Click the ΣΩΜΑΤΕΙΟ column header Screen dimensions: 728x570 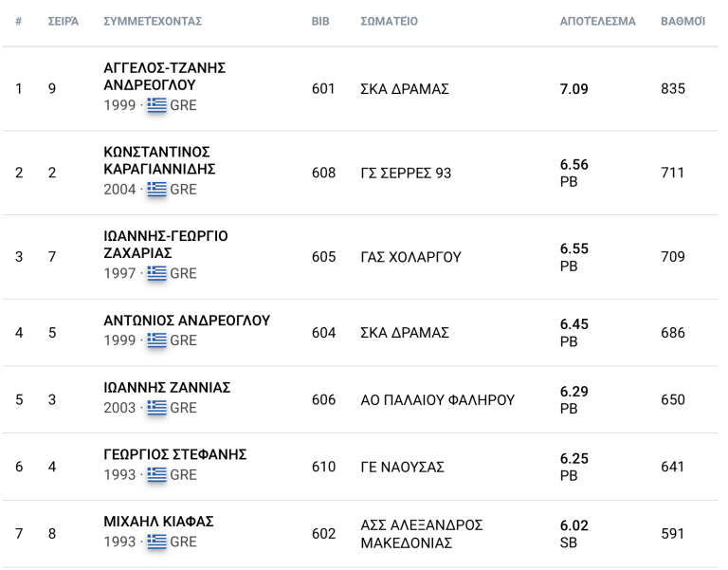click(x=390, y=21)
